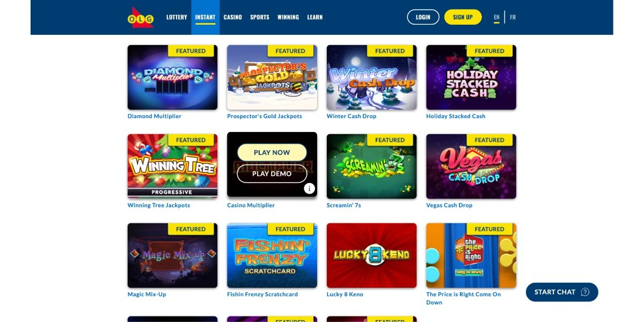Open info icon on Casino Multiplier tile
This screenshot has height=322, width=644.
[x=309, y=188]
